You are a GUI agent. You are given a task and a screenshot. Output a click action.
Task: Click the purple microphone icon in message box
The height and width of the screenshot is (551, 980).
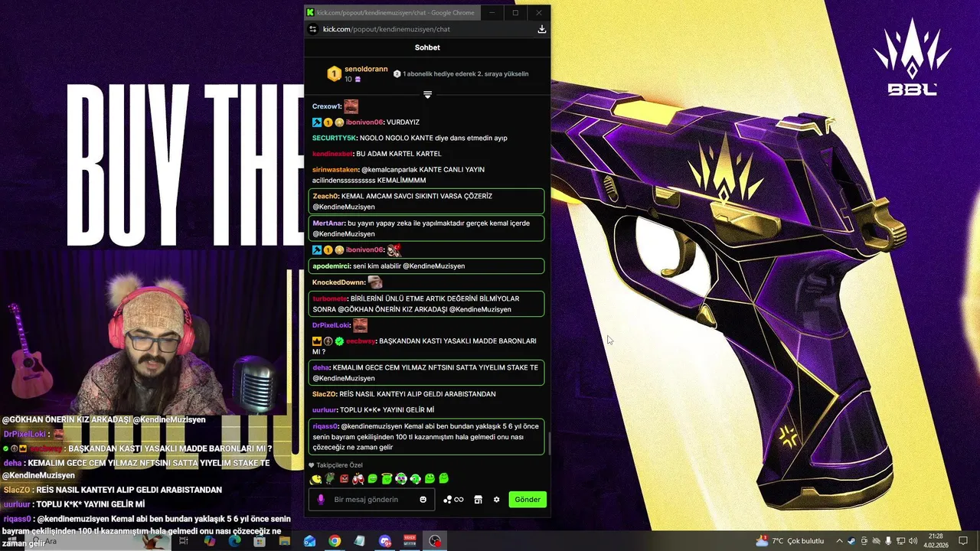point(321,500)
